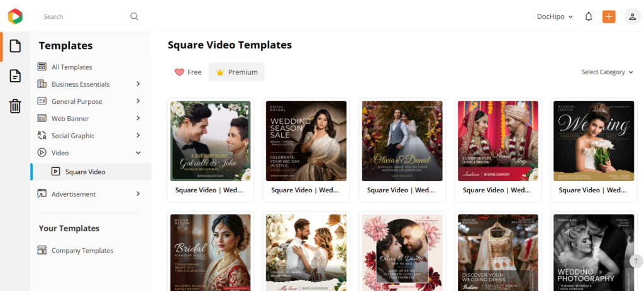Screen dimensions: 644x291
Task: Click the Your Templates heading
Action: tap(69, 228)
